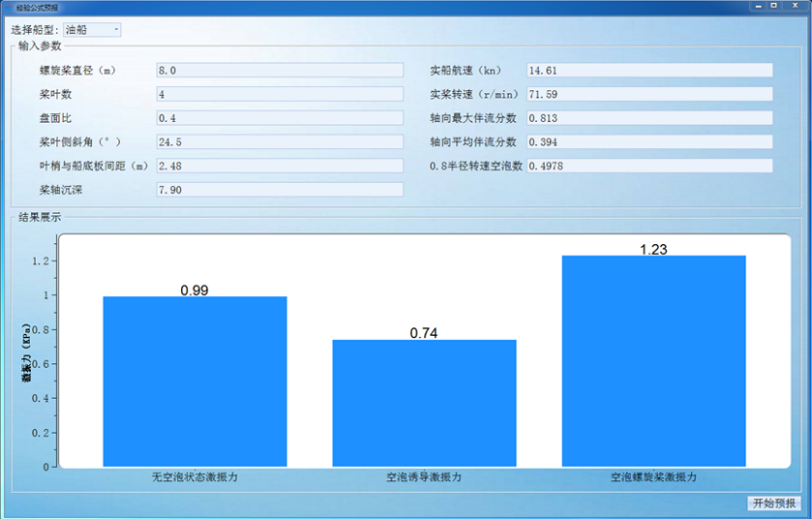812x519 pixels.
Task: Edit the 桨叶侧斜角 field
Action: [x=279, y=141]
